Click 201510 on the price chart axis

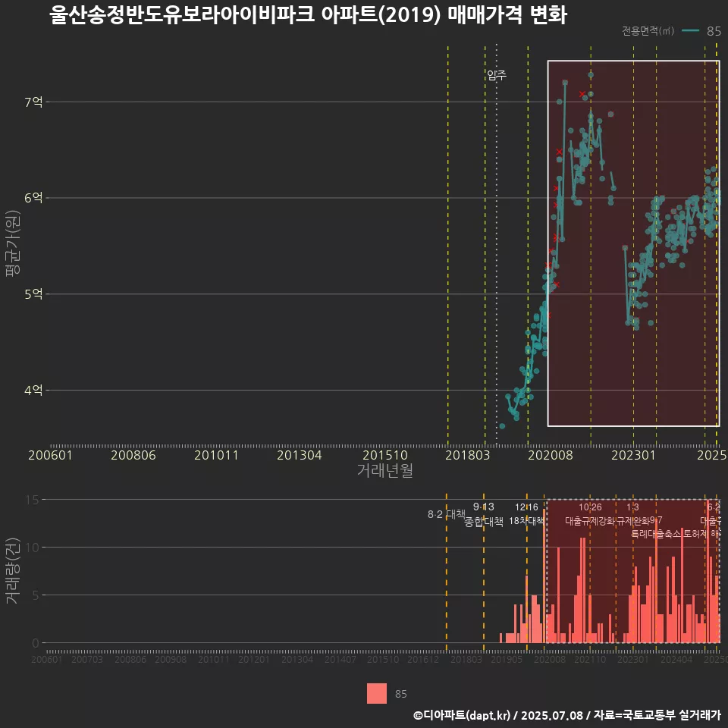385,455
